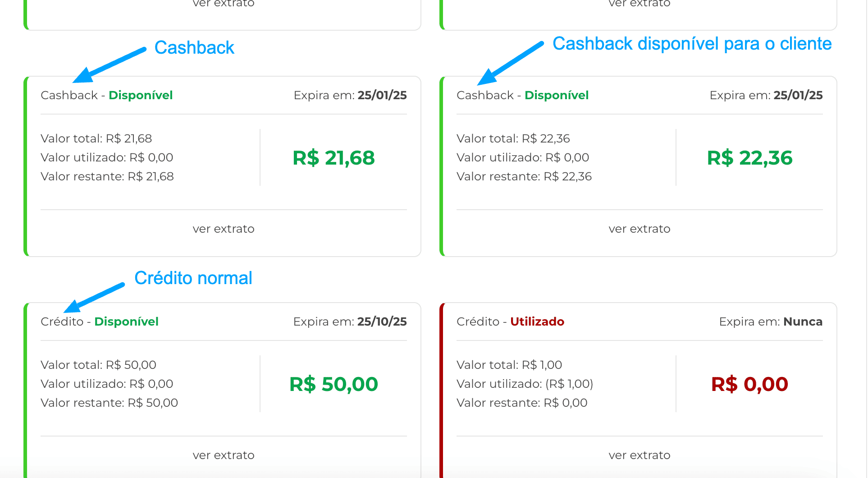Click 'ver extrato' under the R$ 50,00 credit card
Image resolution: width=868 pixels, height=478 pixels.
point(223,455)
